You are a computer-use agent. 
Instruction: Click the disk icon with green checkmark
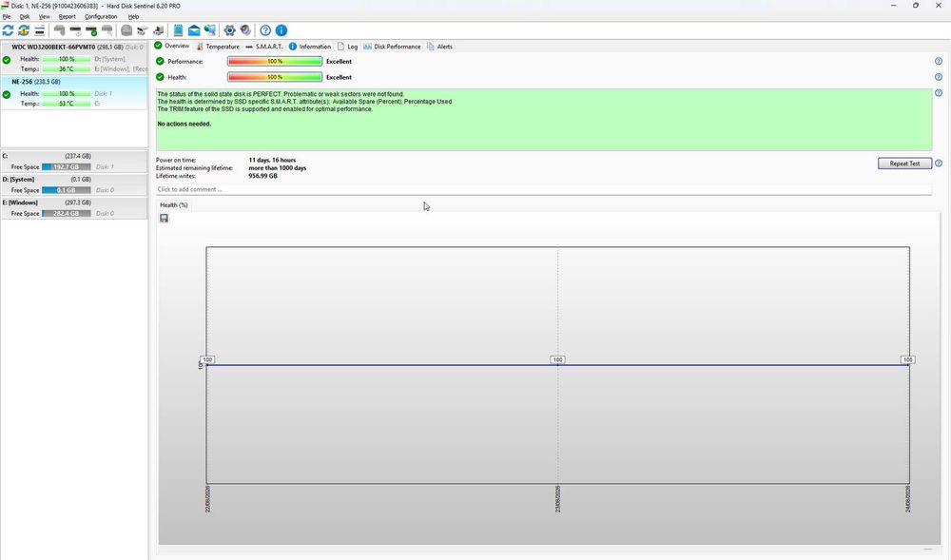click(91, 30)
